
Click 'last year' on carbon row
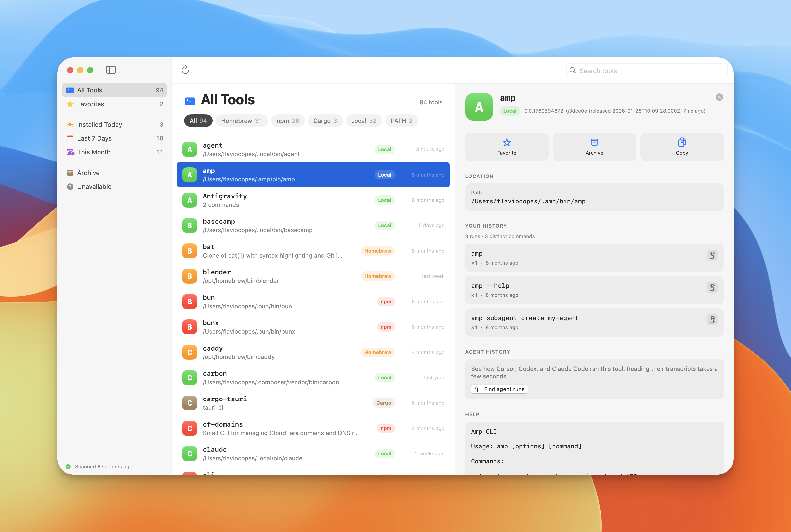coord(434,378)
